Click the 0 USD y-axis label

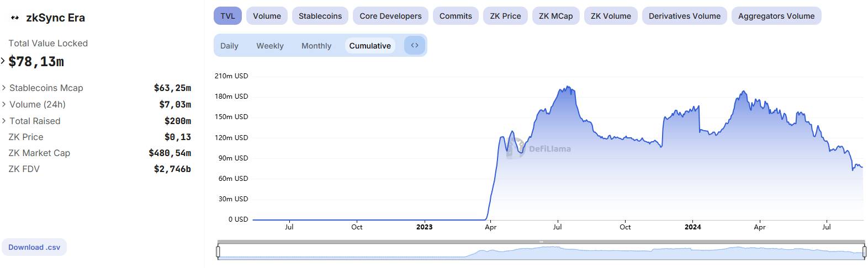click(x=239, y=219)
